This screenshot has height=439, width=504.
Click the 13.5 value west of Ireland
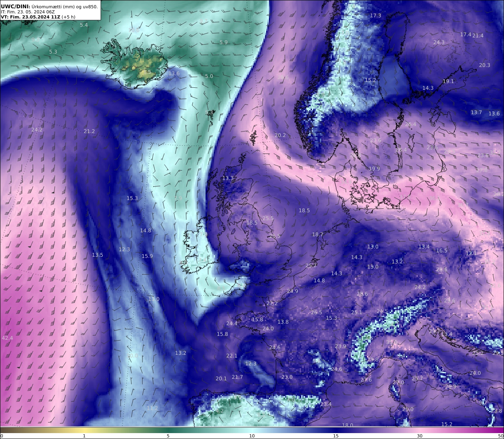tap(98, 255)
